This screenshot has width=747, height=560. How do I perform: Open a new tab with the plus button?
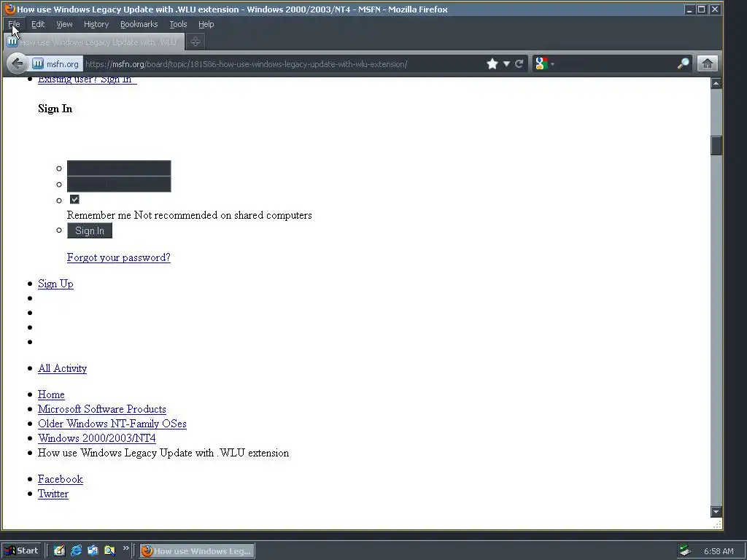(195, 42)
